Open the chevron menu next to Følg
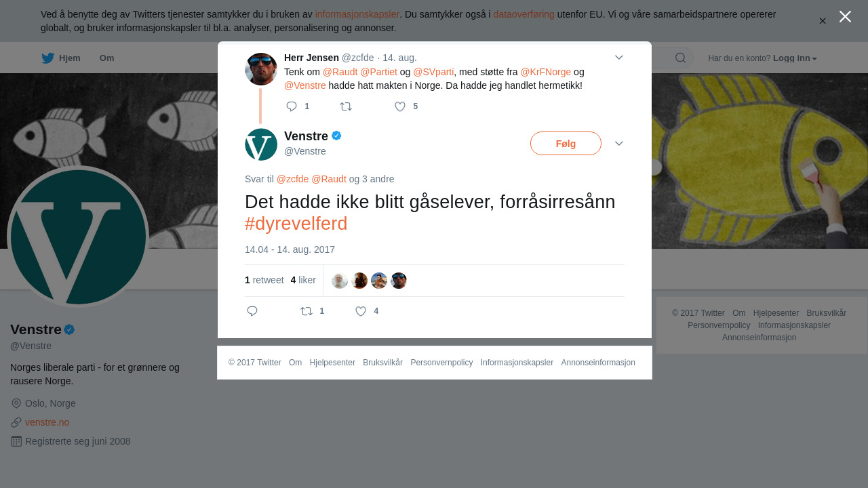Screen dimensions: 868x488 coord(619,144)
